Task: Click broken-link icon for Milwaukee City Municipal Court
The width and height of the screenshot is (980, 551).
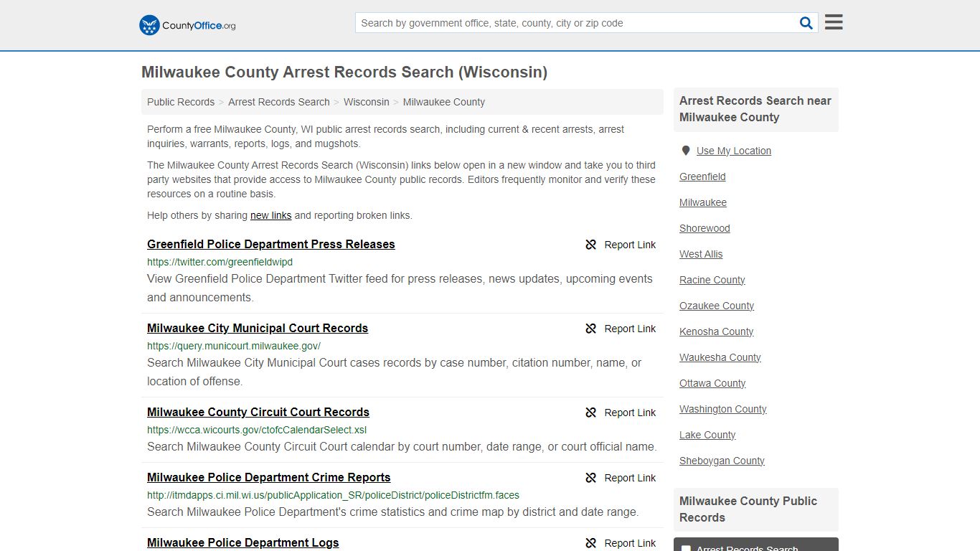Action: (x=591, y=329)
